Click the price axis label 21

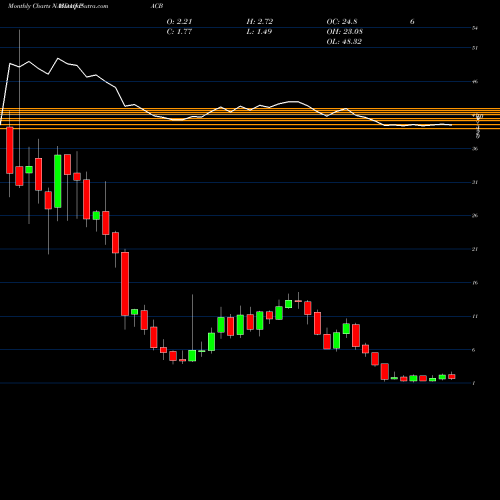475,249
